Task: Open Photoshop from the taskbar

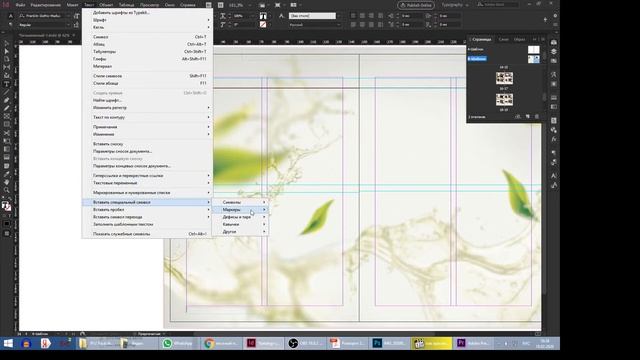Action: [x=389, y=343]
